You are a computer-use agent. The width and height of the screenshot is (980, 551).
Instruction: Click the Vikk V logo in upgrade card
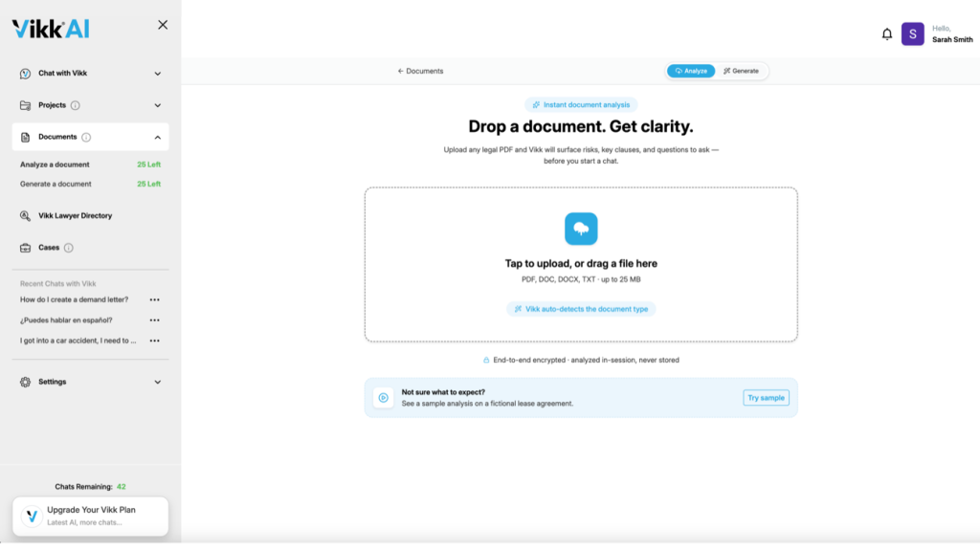(x=32, y=517)
